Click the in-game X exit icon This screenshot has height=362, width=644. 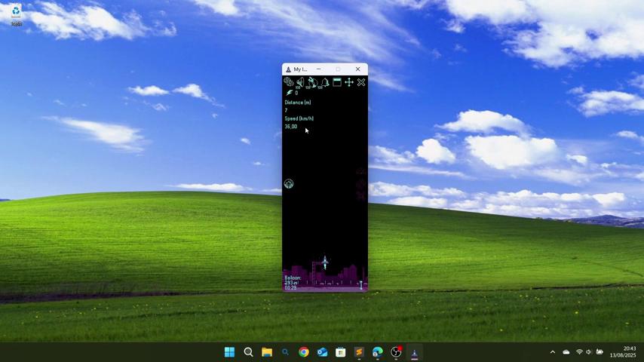(361, 82)
